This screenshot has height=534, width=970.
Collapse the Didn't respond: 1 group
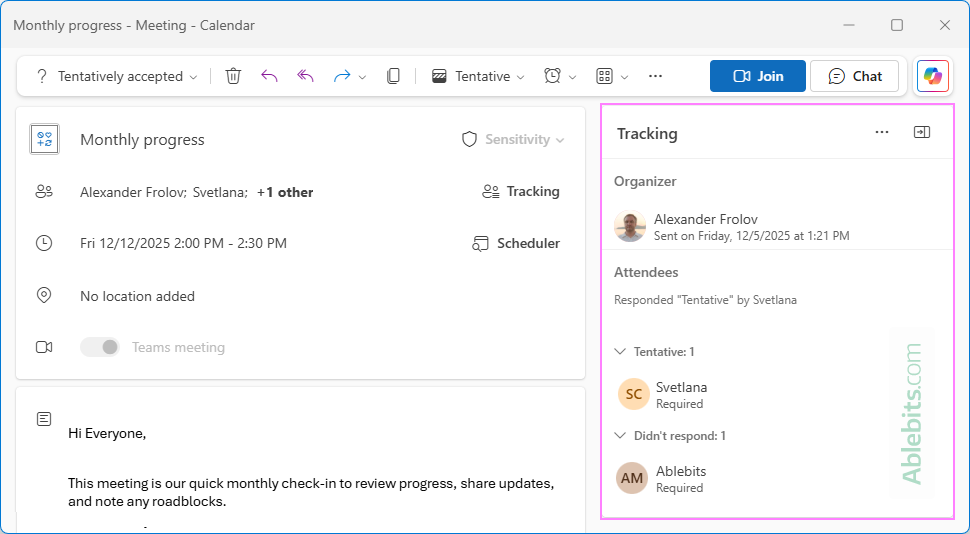(x=620, y=436)
